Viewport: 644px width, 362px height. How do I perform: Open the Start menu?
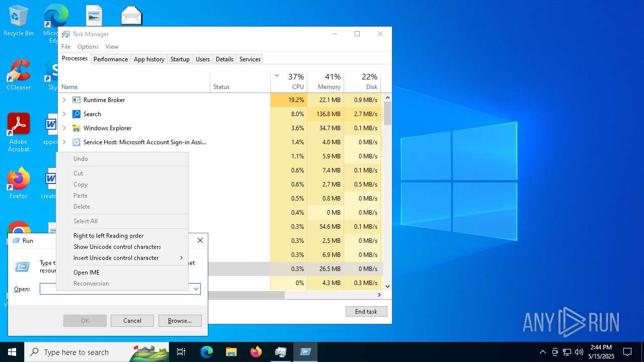pos(12,352)
